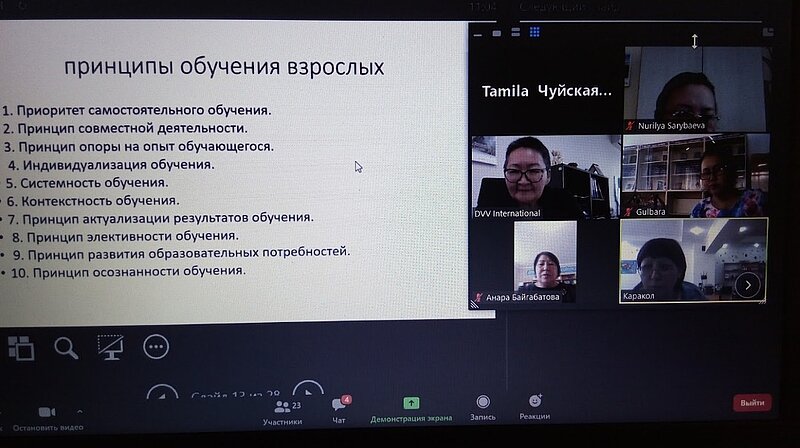Viewport: 800px width, 448px height.
Task: Click the black screen presenter tool icon
Action: tap(110, 347)
